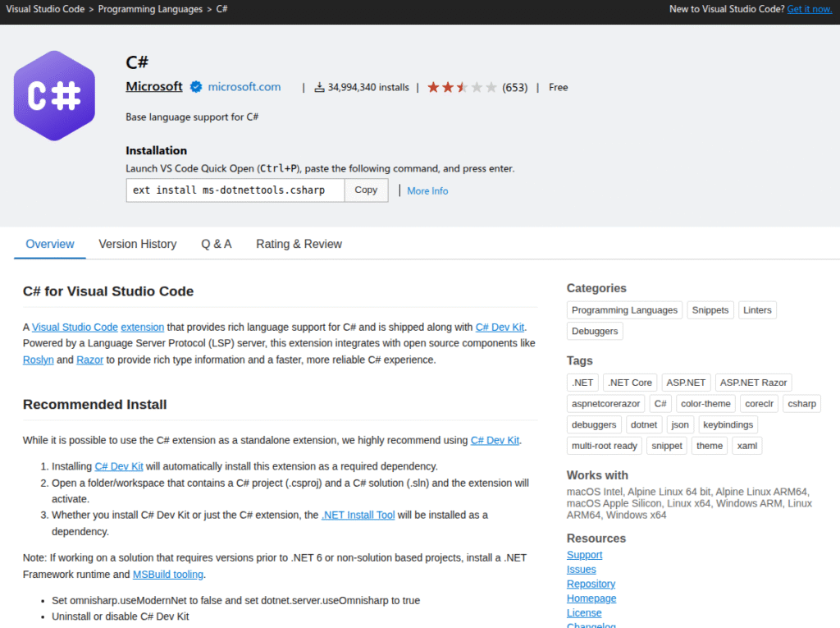Open C# Dev Kit link in step 1
The width and height of the screenshot is (840, 628).
point(119,466)
